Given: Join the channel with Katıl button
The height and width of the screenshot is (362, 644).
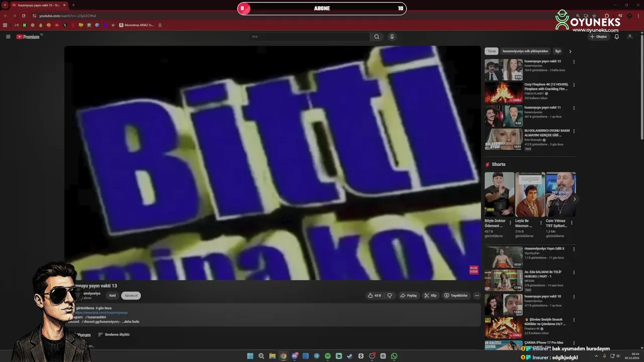Looking at the screenshot, I should 113,296.
